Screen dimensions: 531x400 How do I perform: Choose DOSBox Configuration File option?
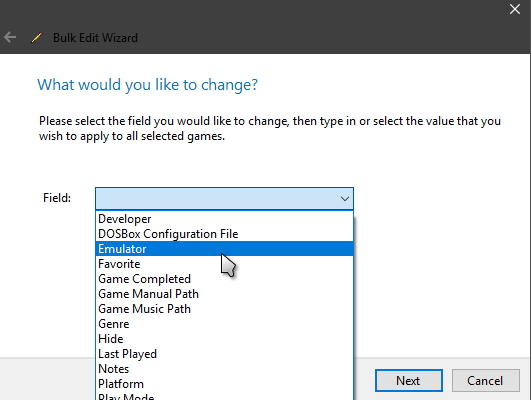[224, 234]
